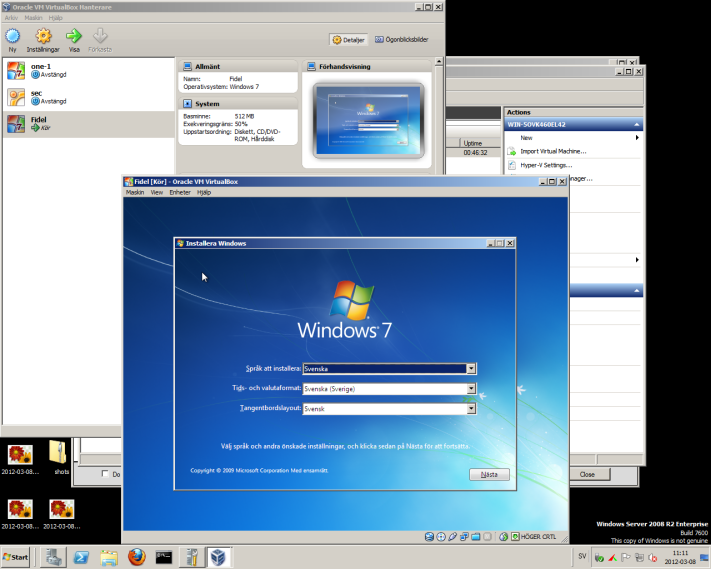Image resolution: width=711 pixels, height=569 pixels.
Task: Click the VirtualBox cube taskbar icon
Action: tap(216, 557)
